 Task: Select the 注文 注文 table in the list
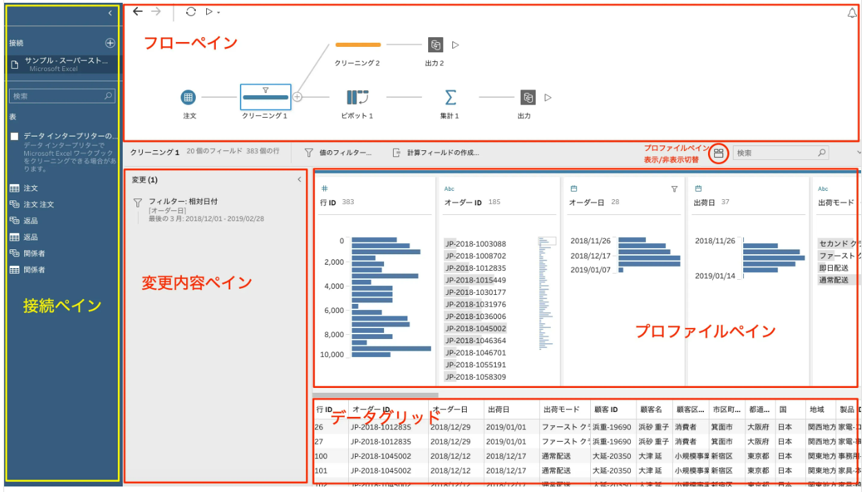point(39,205)
